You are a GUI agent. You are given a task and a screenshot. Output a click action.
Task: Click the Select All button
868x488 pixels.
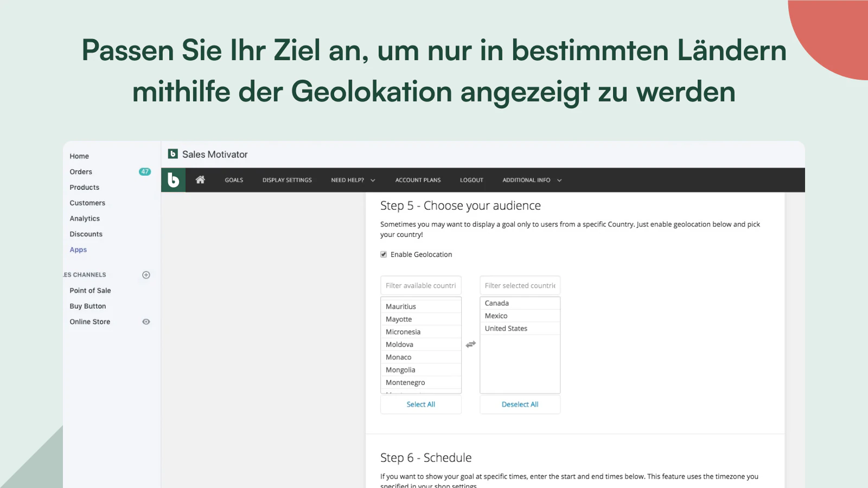(421, 404)
